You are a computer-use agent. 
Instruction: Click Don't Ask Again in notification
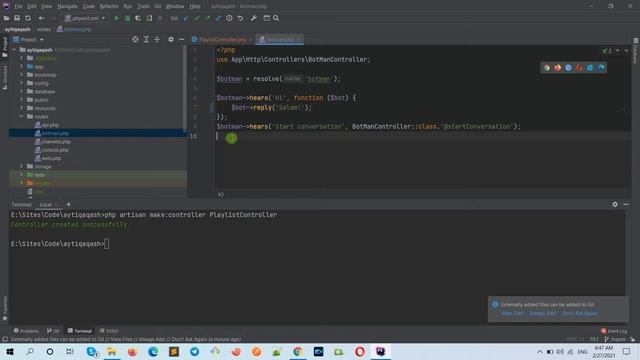(580, 313)
